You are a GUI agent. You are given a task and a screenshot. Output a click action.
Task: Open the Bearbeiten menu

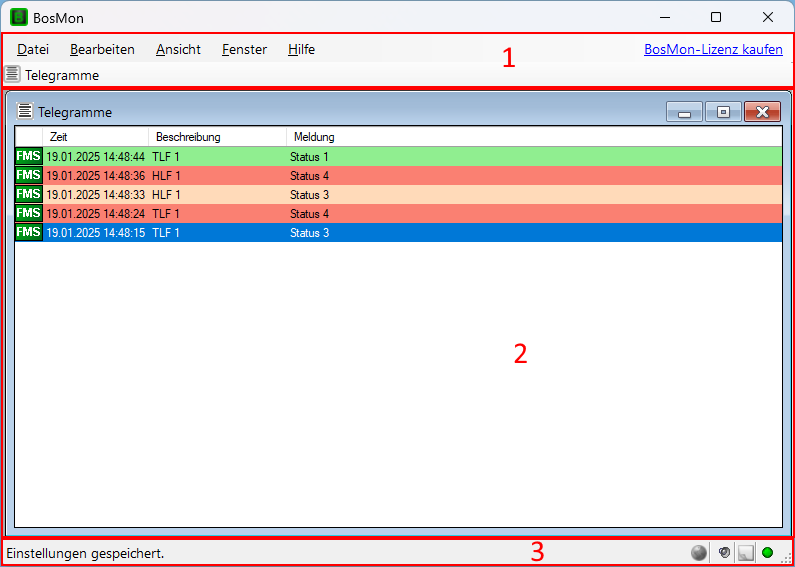coord(102,49)
